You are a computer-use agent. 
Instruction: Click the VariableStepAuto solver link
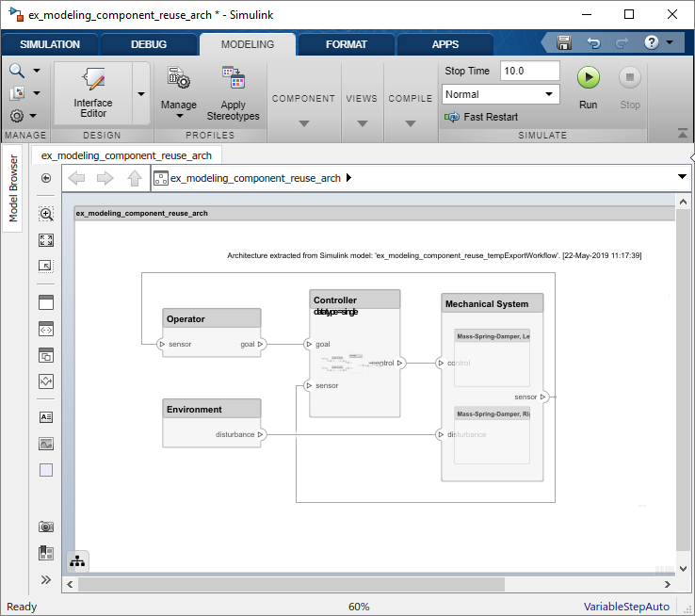(x=626, y=607)
